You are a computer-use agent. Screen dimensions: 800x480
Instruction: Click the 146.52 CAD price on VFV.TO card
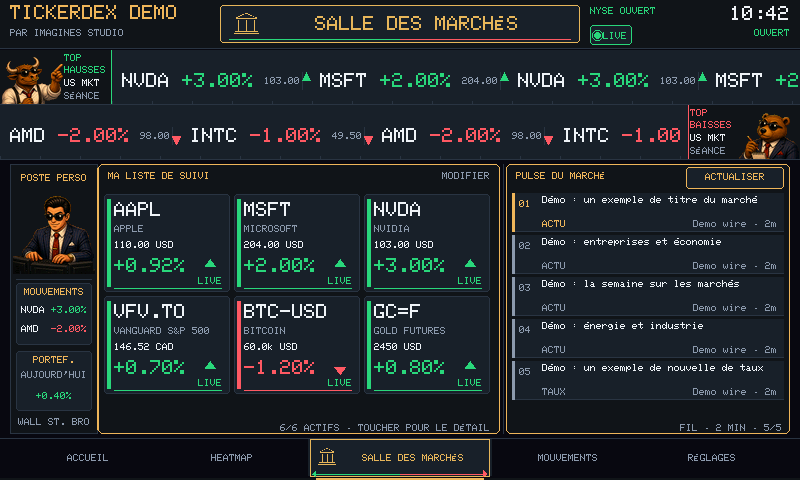click(143, 346)
